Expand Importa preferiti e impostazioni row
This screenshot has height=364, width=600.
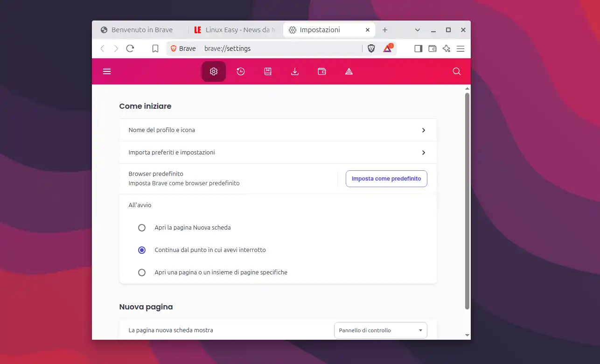pyautogui.click(x=278, y=153)
